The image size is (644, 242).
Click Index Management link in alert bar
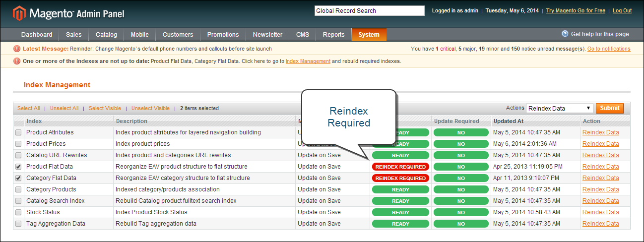click(308, 61)
